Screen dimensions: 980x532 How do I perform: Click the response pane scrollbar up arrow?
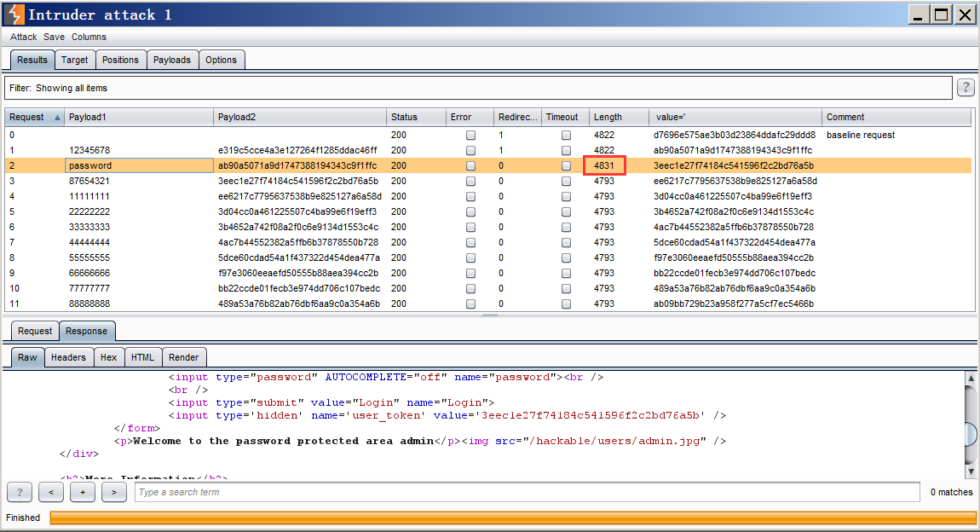click(x=971, y=379)
